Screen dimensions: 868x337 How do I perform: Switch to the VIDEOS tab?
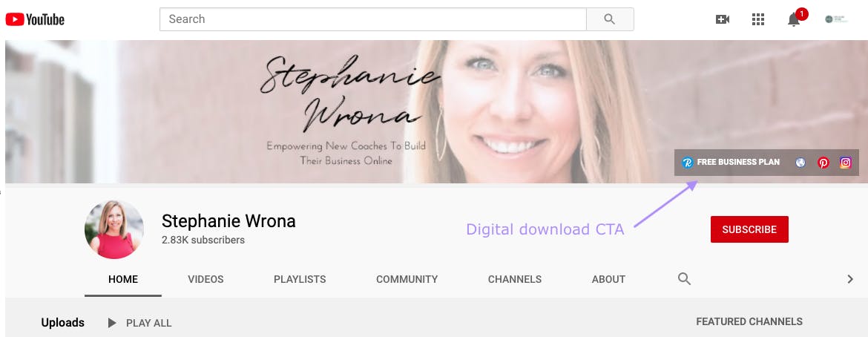[x=206, y=279]
